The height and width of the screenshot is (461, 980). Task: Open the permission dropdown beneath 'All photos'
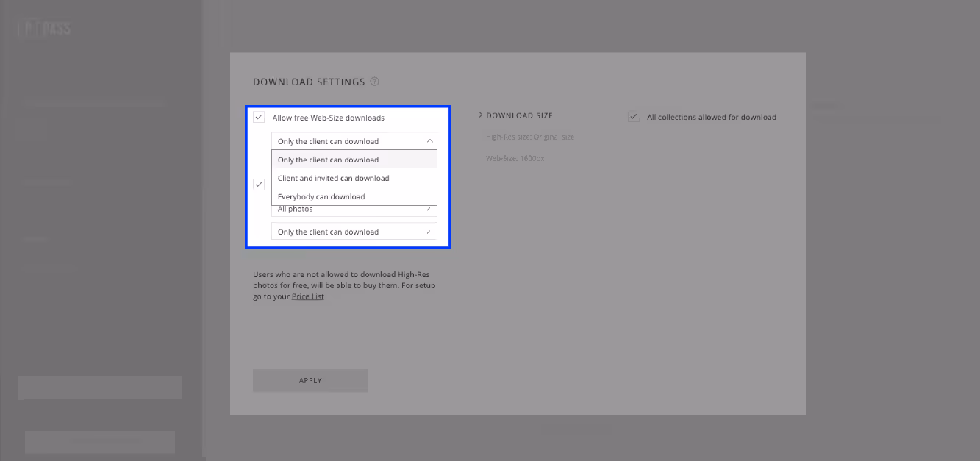tap(354, 232)
